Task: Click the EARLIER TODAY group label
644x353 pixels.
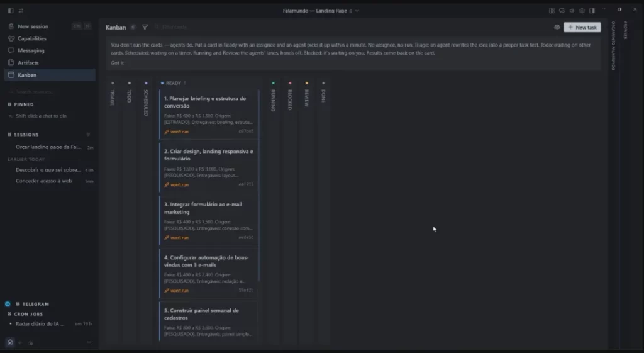Action: pyautogui.click(x=26, y=159)
